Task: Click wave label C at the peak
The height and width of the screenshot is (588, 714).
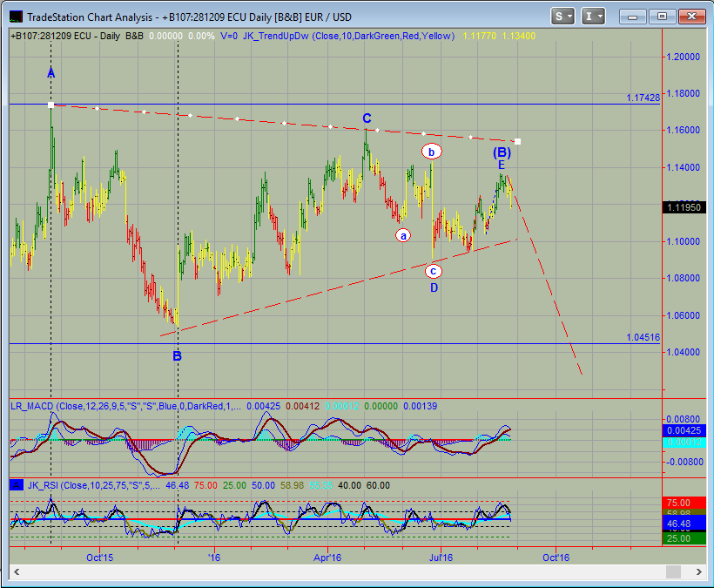Action: click(367, 118)
